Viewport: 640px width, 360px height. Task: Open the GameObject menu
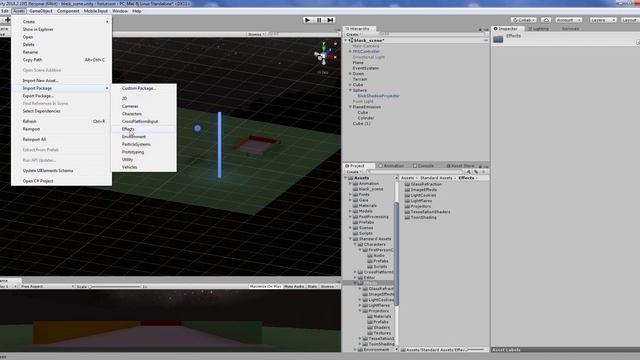pyautogui.click(x=41, y=11)
